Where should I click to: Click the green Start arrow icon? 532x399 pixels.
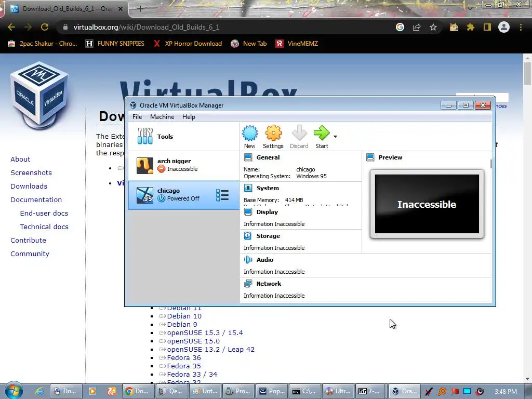[321, 133]
